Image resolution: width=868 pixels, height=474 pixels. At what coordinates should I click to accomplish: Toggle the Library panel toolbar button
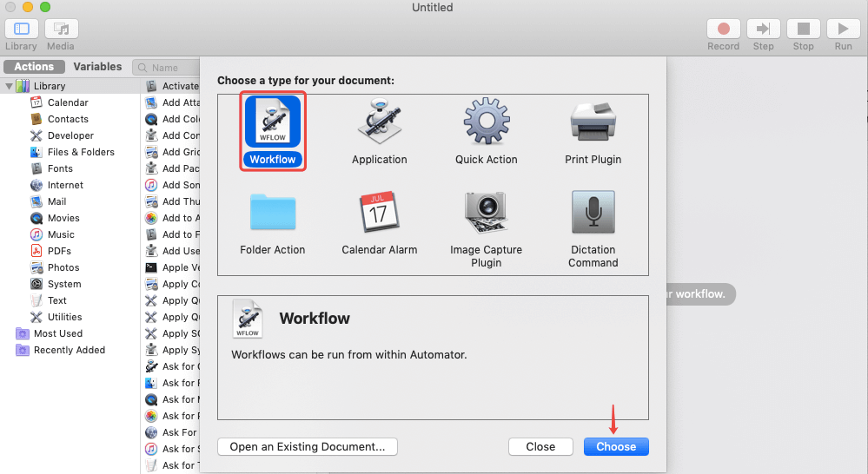tap(22, 29)
